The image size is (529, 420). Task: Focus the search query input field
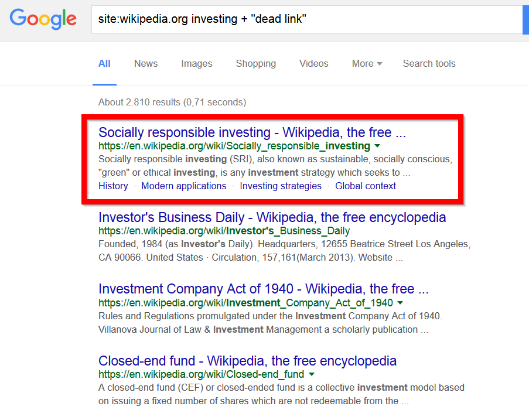pyautogui.click(x=306, y=19)
